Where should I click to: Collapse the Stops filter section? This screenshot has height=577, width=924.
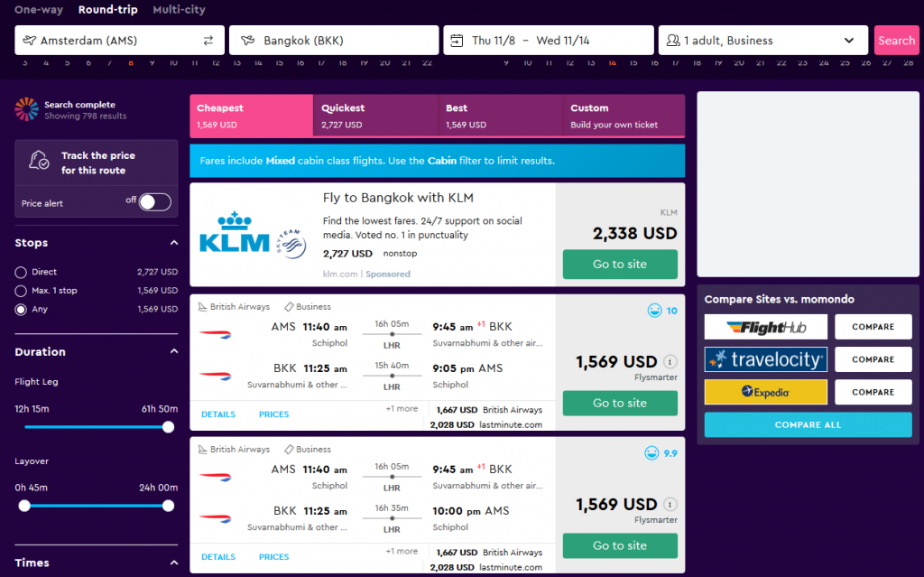(174, 243)
